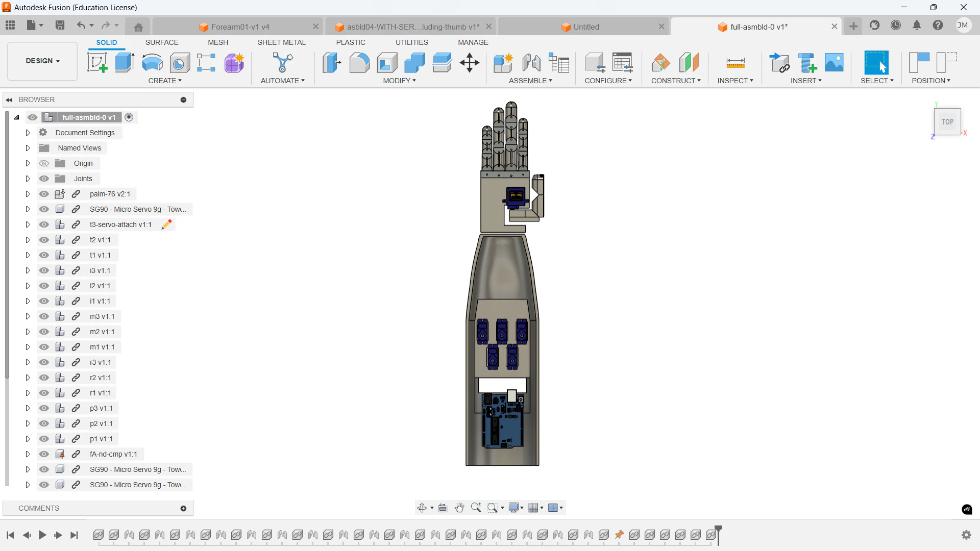980x551 pixels.
Task: Click the browser panel vertical scrollbar
Action: (7, 245)
